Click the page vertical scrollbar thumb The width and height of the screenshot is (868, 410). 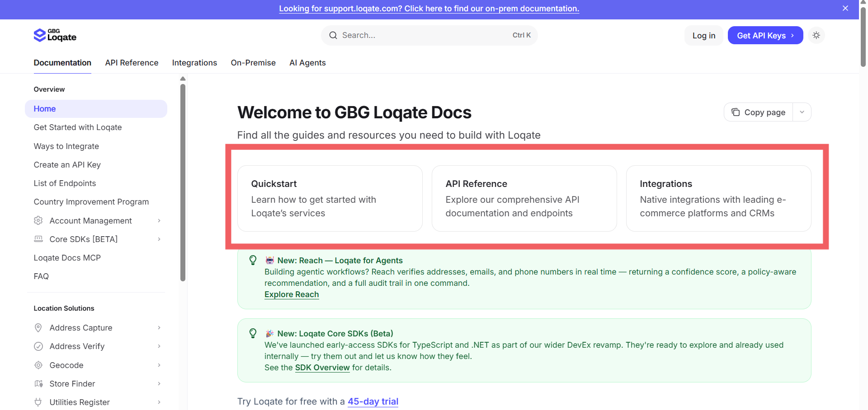(863, 36)
